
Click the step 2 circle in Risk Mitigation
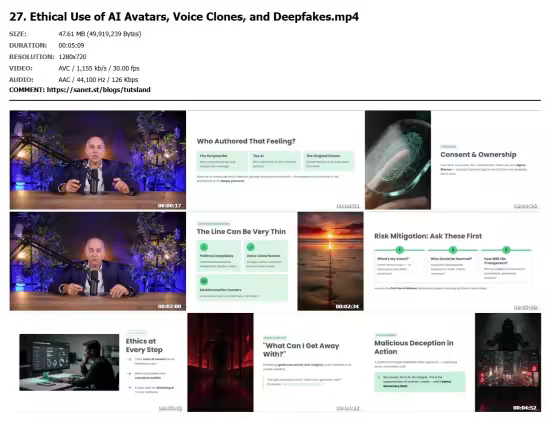(x=453, y=250)
